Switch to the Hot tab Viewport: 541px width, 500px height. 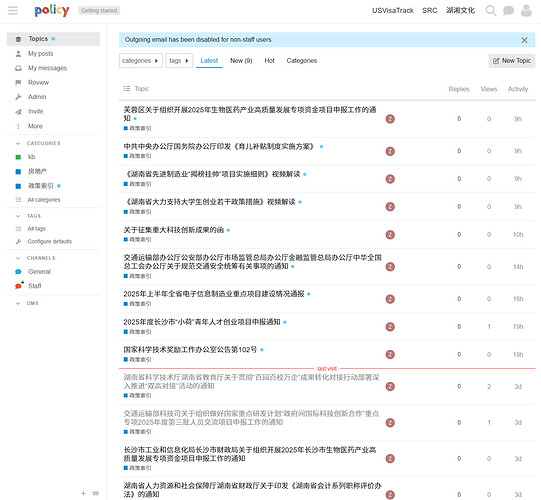pos(269,61)
